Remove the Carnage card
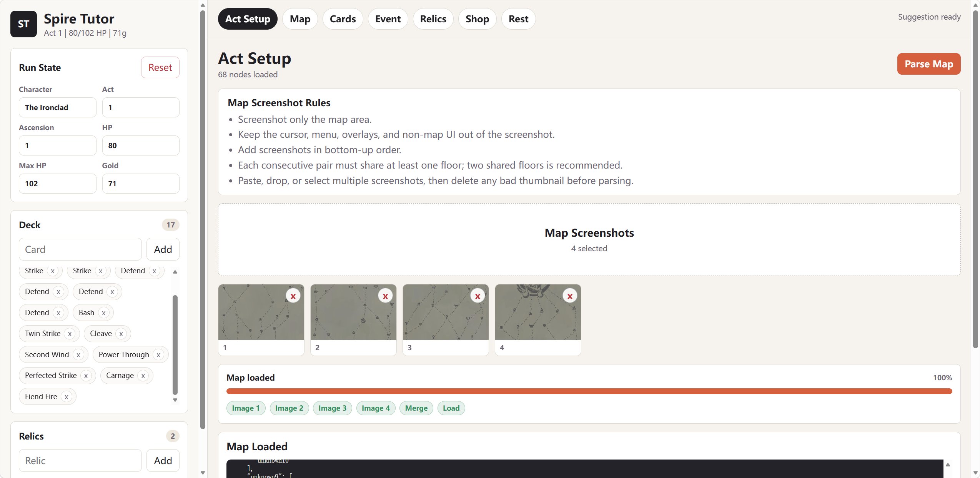This screenshot has width=980, height=478. (143, 376)
